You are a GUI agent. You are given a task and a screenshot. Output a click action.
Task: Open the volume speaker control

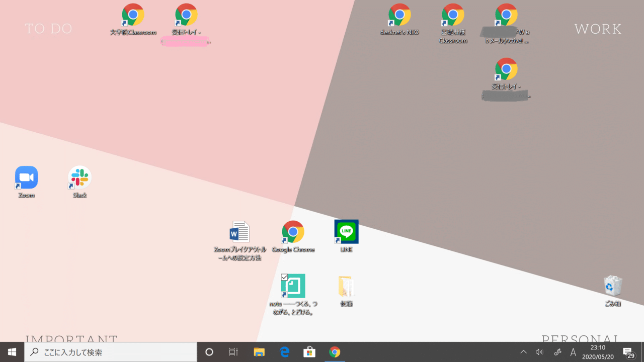[539, 352]
